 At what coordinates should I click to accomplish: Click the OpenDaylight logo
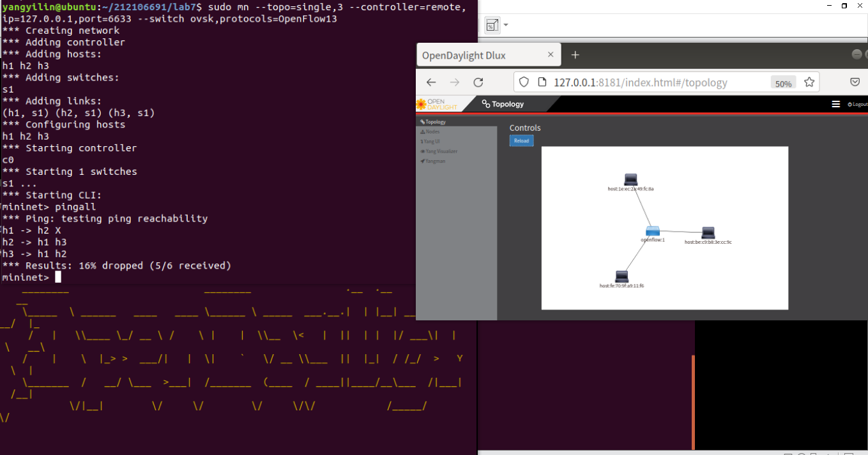(x=437, y=104)
